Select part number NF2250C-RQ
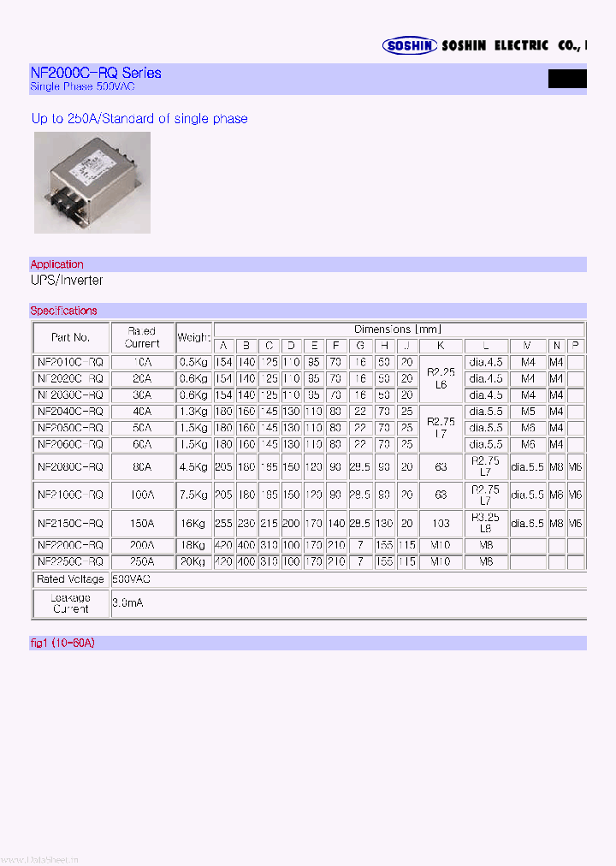616x866 pixels. [71, 561]
